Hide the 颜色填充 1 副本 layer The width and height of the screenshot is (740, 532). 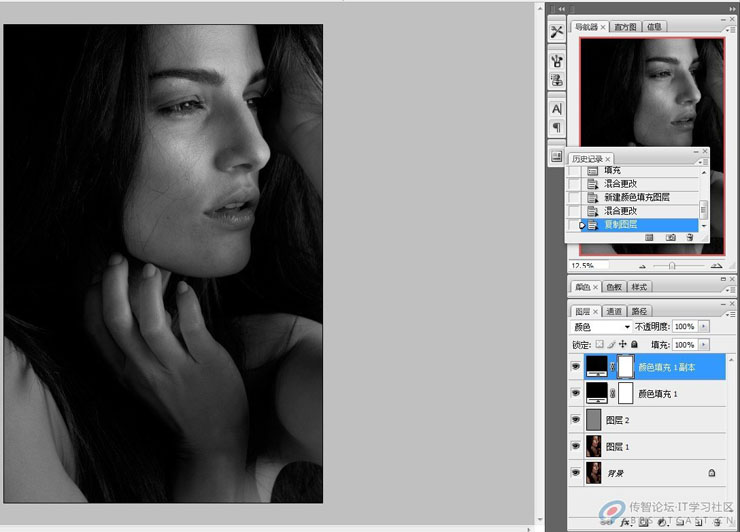pyautogui.click(x=575, y=367)
